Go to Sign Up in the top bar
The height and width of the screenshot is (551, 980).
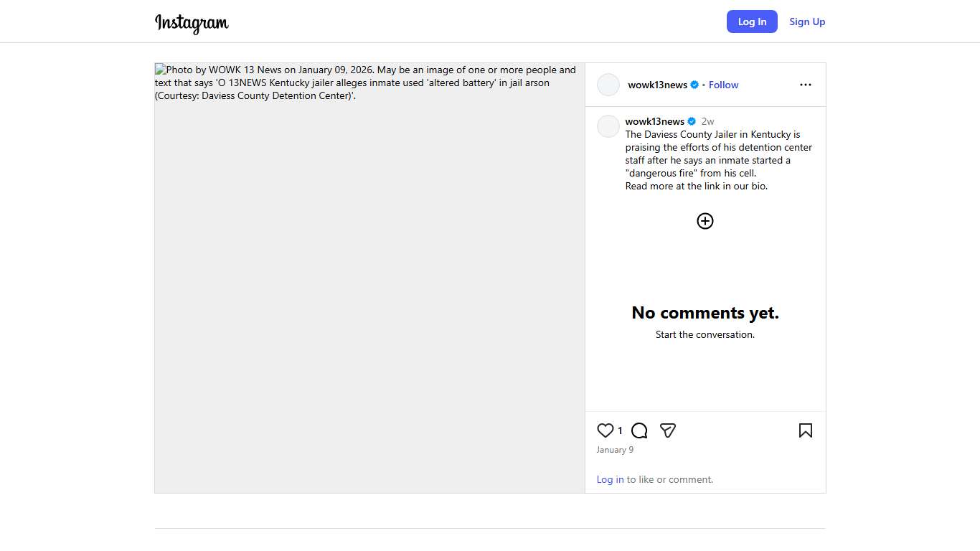coord(807,22)
